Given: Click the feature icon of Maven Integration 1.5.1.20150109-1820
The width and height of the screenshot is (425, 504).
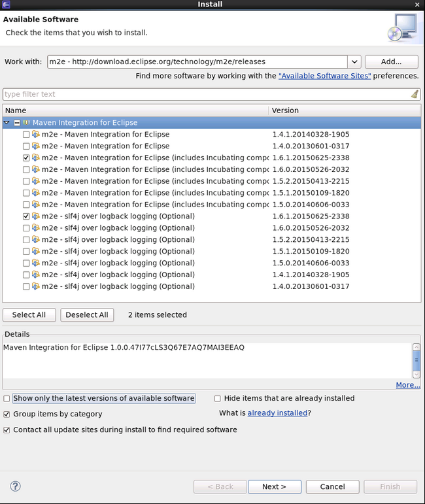Looking at the screenshot, I should click(x=36, y=193).
